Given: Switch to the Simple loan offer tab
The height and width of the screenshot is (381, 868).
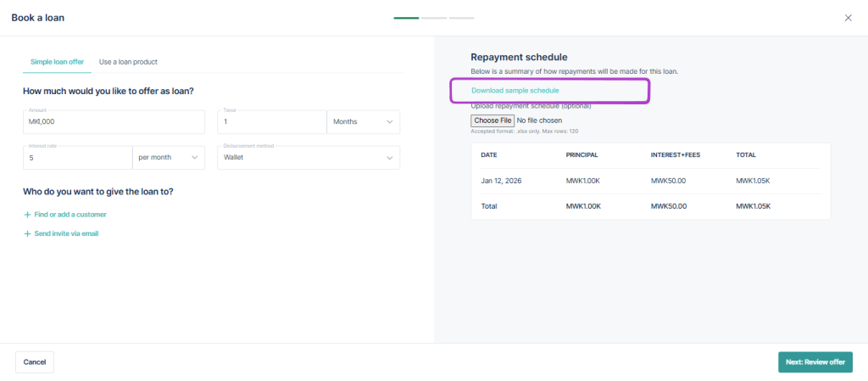Looking at the screenshot, I should (x=57, y=62).
